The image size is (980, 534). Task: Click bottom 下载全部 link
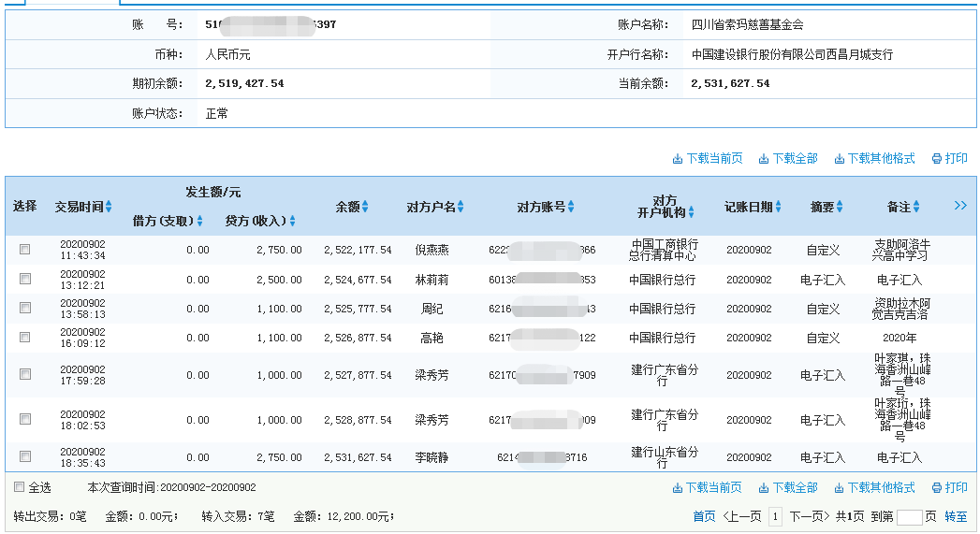pyautogui.click(x=788, y=488)
